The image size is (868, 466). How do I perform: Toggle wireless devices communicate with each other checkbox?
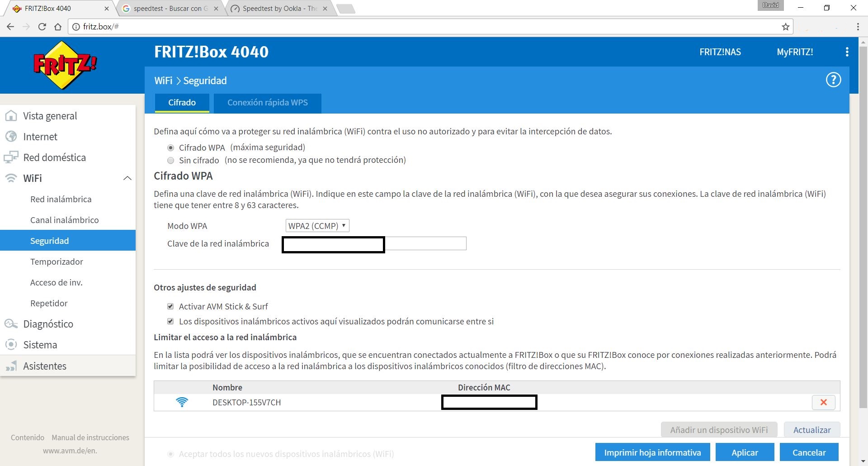[170, 321]
